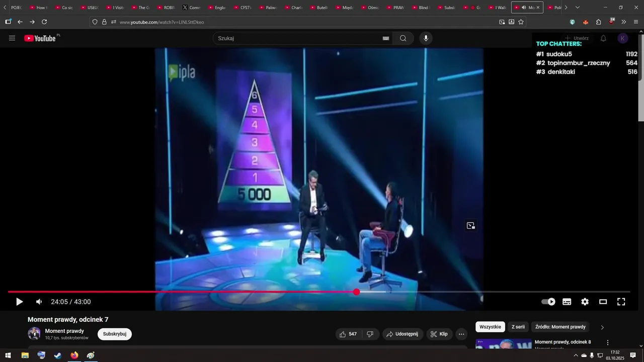Open Windows Start menu
Viewport: 644px width, 362px height.
pos(8,355)
